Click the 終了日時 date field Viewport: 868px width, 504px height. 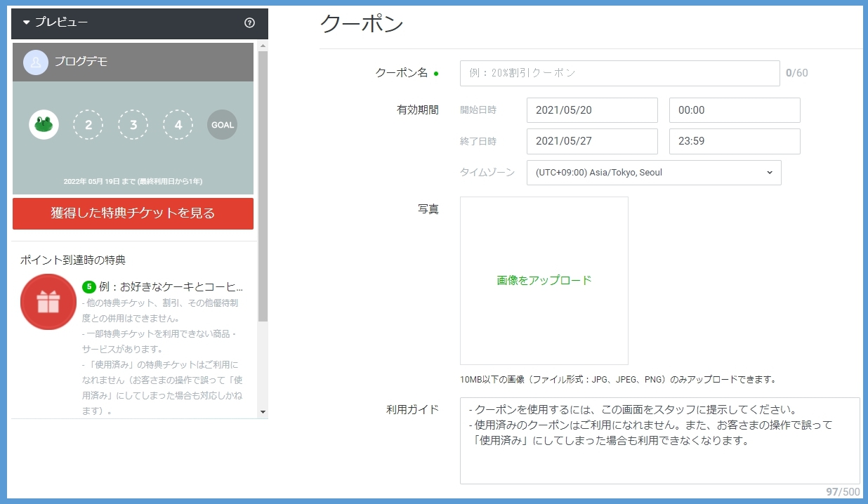pos(591,141)
